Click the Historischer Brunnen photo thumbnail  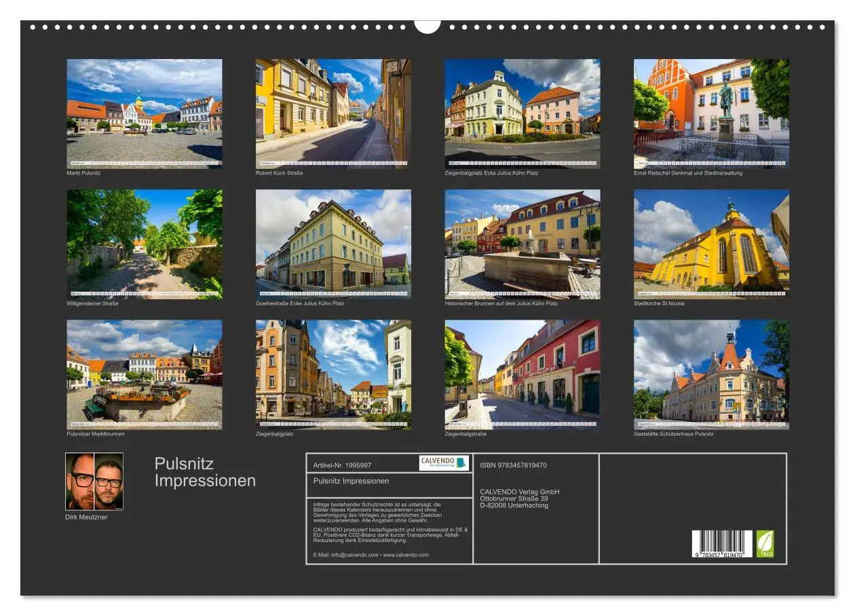point(522,244)
